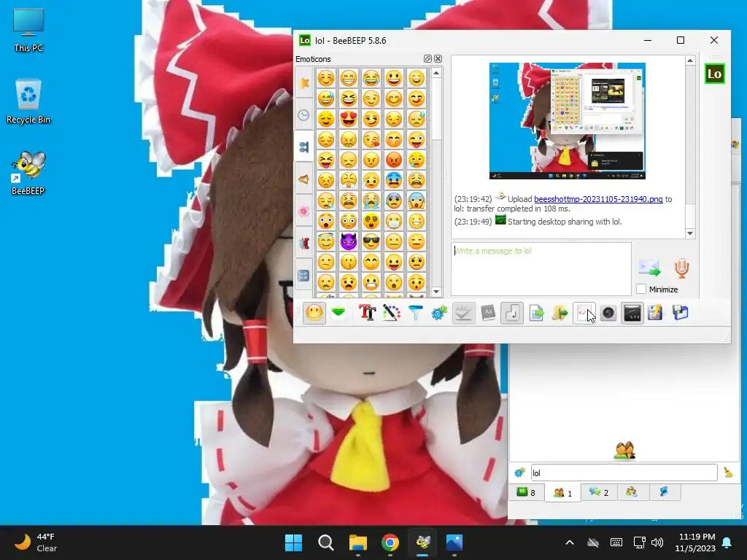This screenshot has height=560, width=747.
Task: Open Chrome from the taskbar
Action: click(x=390, y=542)
